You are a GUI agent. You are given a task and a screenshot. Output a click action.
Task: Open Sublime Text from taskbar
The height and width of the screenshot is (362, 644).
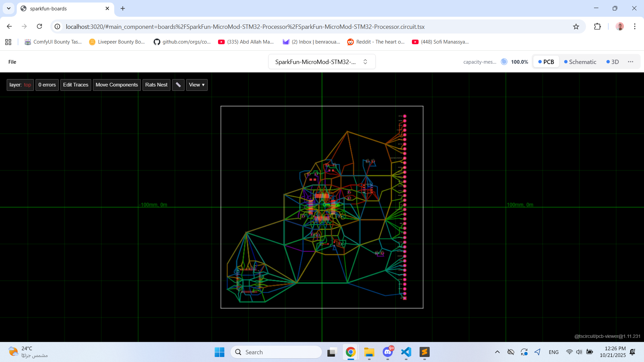(x=424, y=352)
